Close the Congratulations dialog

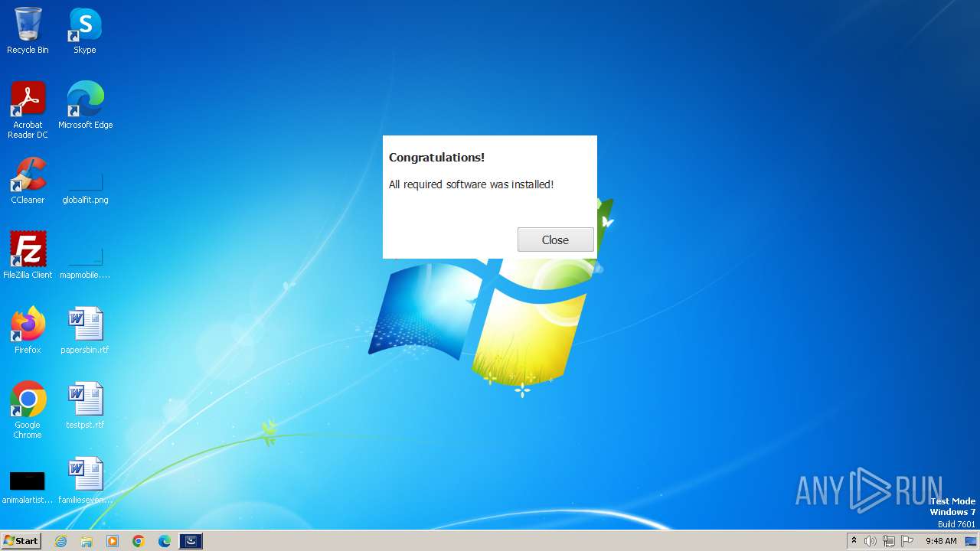[555, 240]
